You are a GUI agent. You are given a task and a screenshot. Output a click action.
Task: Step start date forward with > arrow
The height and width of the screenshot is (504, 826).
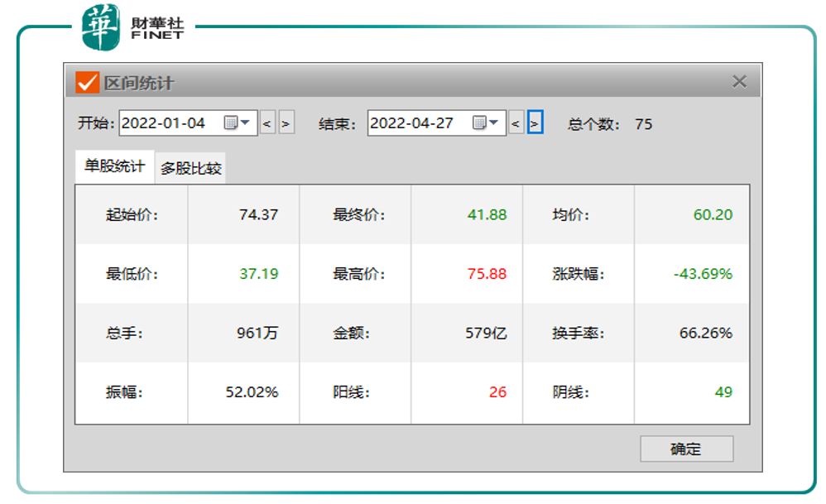(286, 123)
